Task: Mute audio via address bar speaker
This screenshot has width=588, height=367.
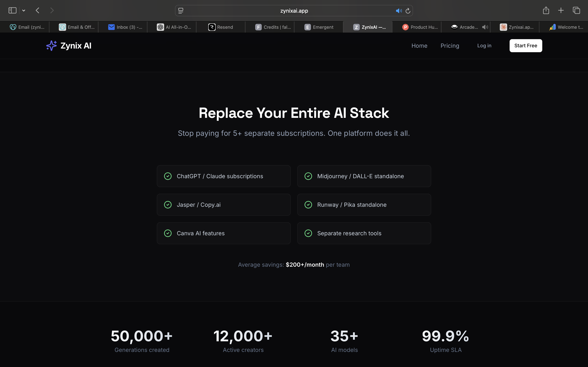Action: [x=399, y=11]
